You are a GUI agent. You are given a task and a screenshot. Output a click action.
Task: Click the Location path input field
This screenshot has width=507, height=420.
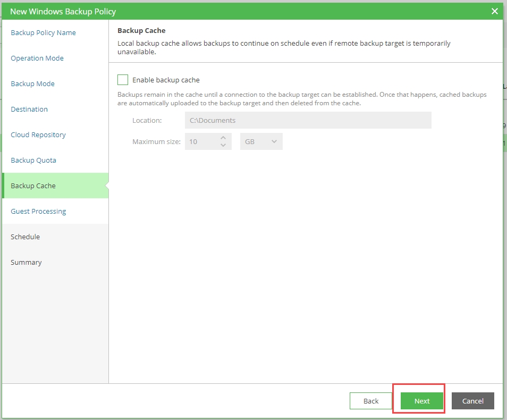pos(308,120)
